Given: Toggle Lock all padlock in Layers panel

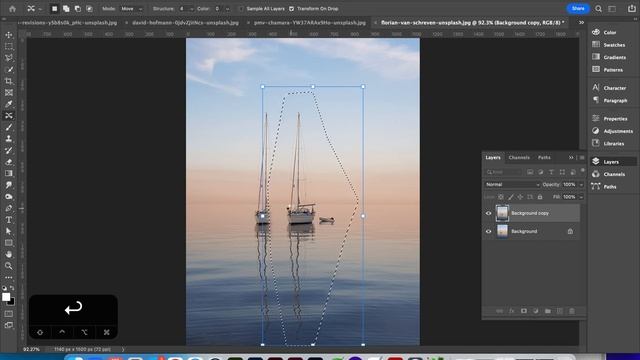Looking at the screenshot, I should pyautogui.click(x=540, y=197).
